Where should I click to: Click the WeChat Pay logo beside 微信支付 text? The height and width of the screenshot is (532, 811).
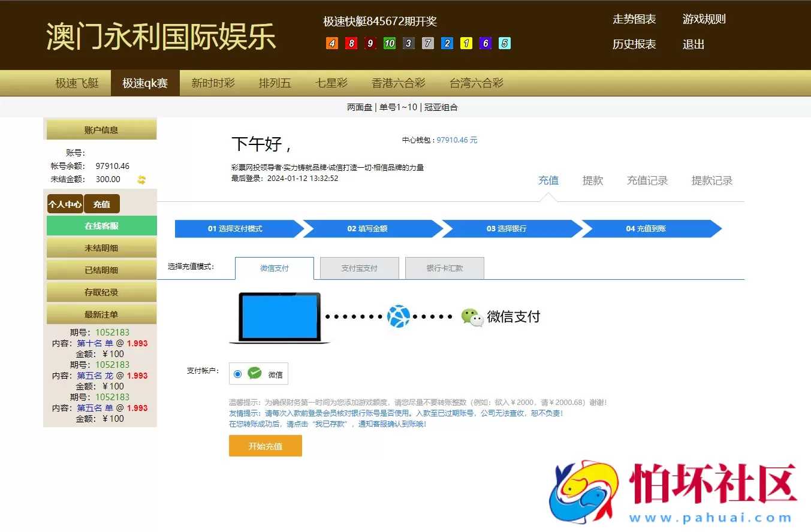[x=473, y=318]
